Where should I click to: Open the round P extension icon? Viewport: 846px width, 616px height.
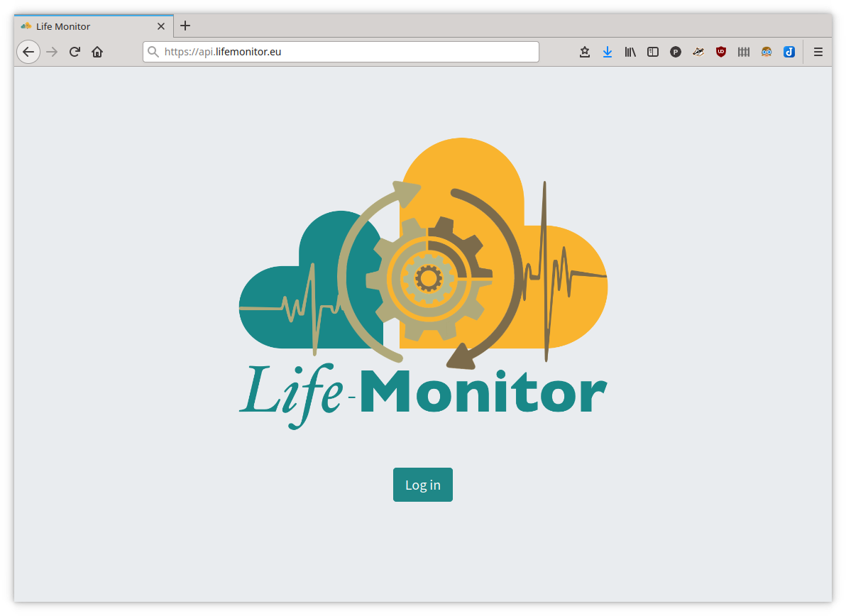pyautogui.click(x=676, y=52)
